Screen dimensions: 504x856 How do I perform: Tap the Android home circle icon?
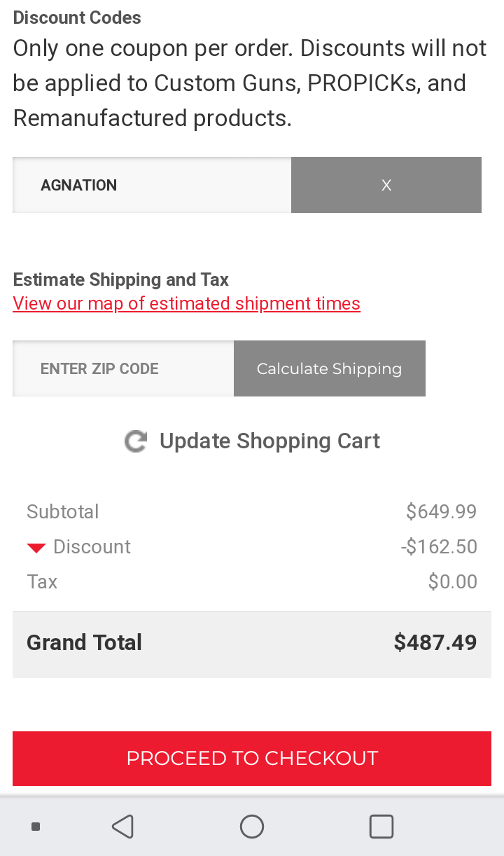point(252,827)
